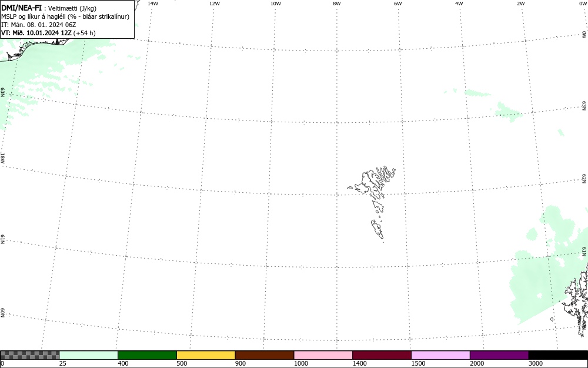
Task: Click the "2W" longitude label
Action: point(520,4)
